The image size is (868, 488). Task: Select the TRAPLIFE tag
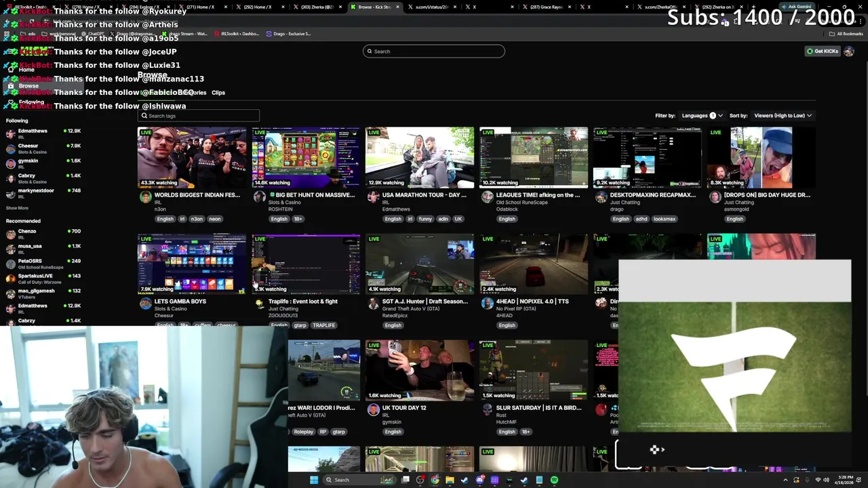[323, 325]
